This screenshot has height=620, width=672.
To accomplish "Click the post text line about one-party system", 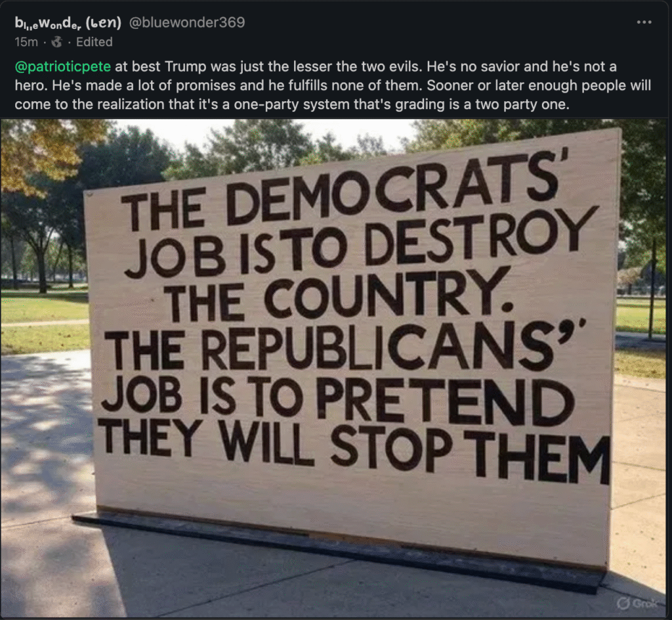I will (292, 104).
